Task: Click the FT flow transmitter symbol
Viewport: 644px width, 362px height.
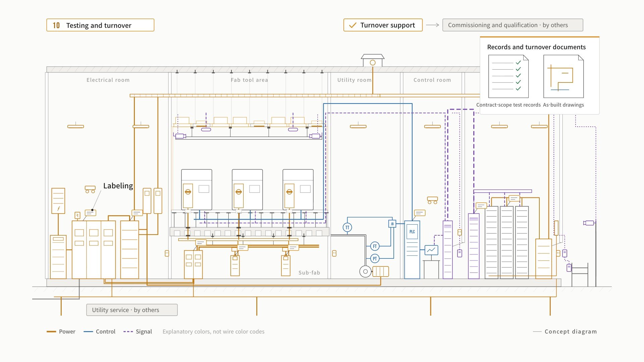Action: (375, 246)
